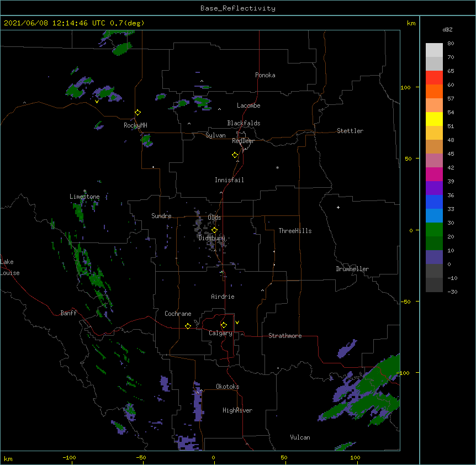Select the bright yellow 54 dBZ legend swatch
Image resolution: width=476 pixels, height=465 pixels.
(x=434, y=119)
